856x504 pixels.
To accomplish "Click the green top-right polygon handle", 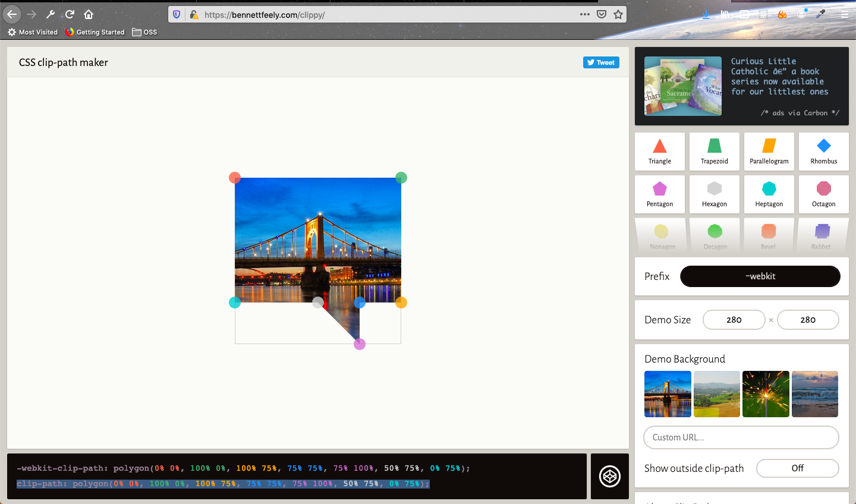I will coord(401,178).
